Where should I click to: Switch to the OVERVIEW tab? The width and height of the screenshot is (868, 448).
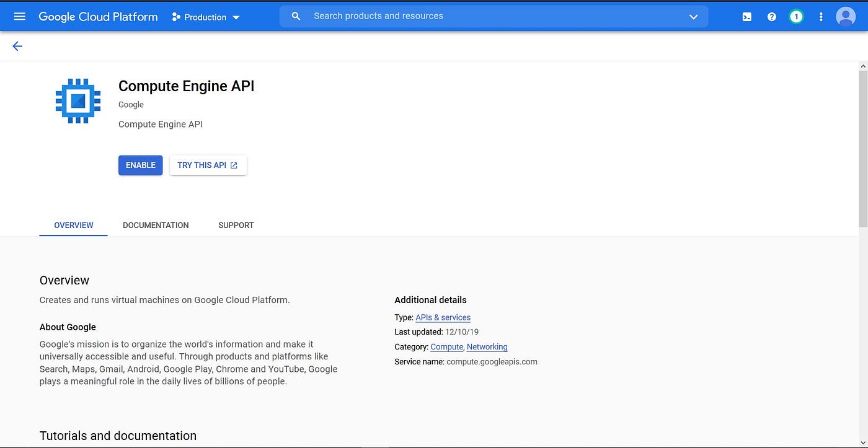click(74, 225)
